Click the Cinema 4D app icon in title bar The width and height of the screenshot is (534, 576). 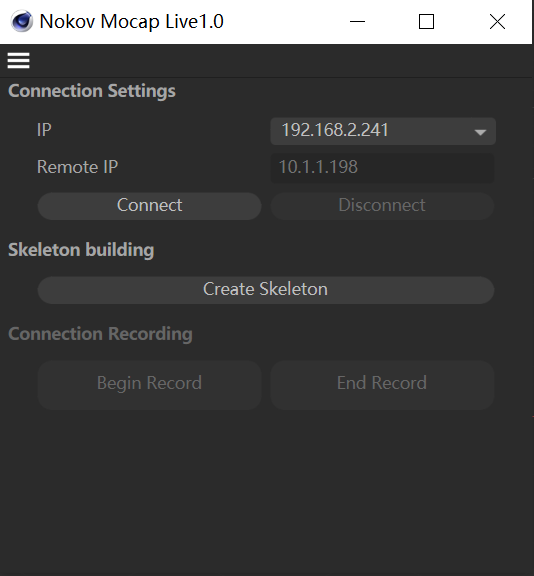tap(22, 21)
